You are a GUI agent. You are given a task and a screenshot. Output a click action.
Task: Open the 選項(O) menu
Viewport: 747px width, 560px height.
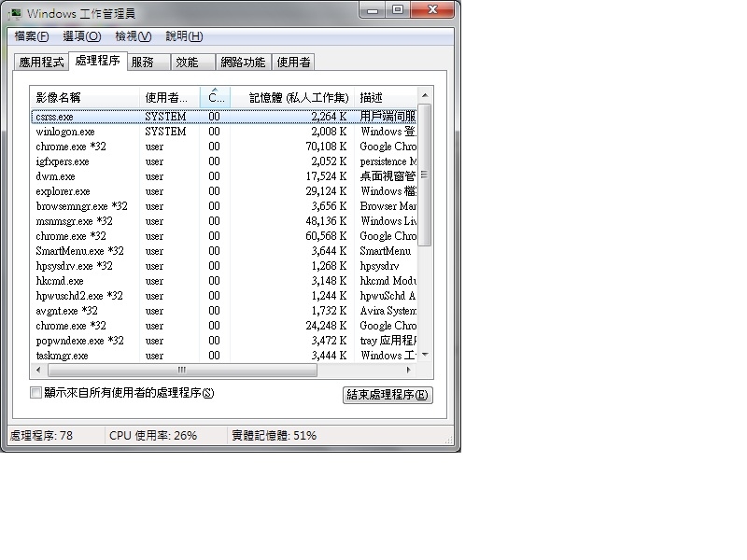click(82, 36)
